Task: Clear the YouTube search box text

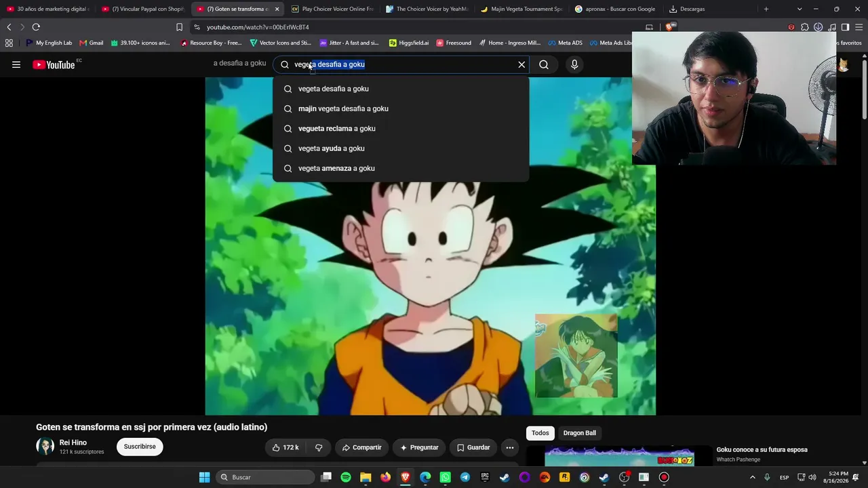Action: click(521, 64)
